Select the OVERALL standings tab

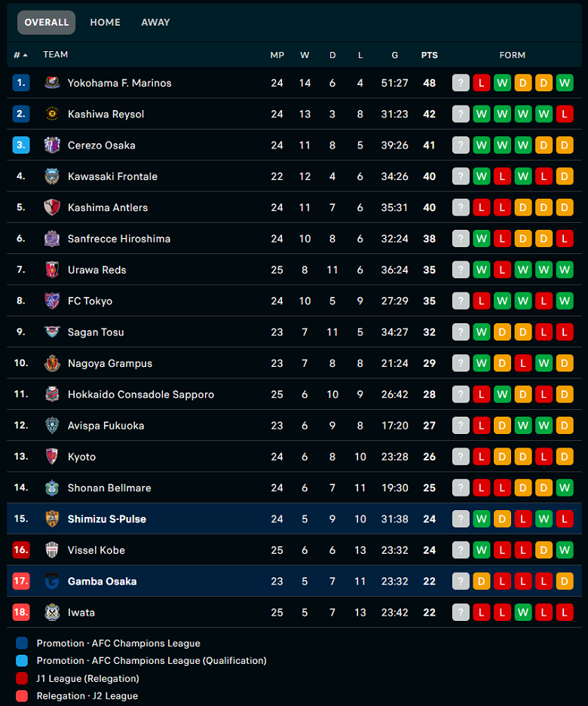(47, 23)
